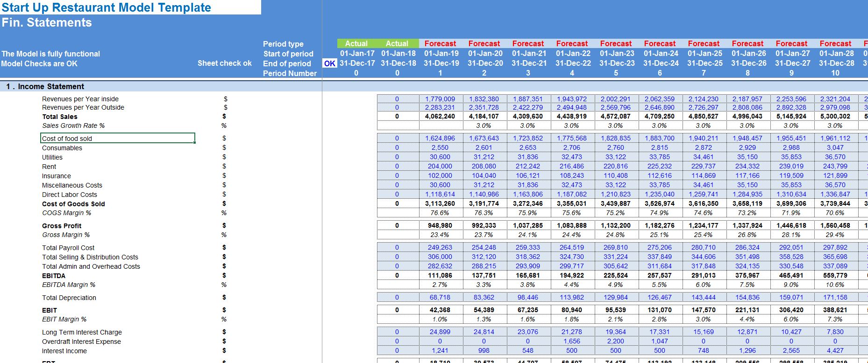Select direct labor value 1,118,614
The height and width of the screenshot is (363, 868).
point(440,194)
